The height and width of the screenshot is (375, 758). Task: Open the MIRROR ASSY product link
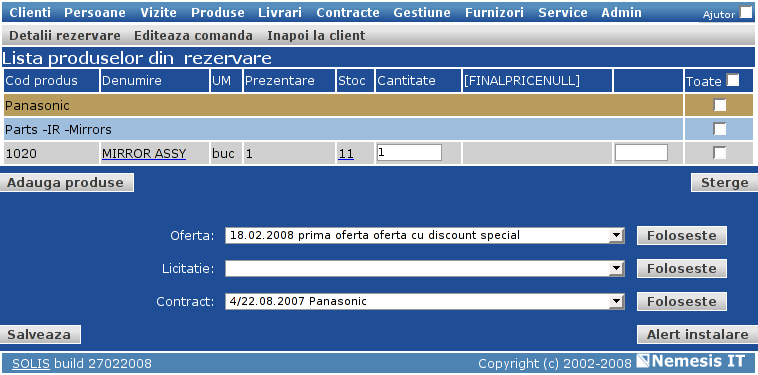144,154
